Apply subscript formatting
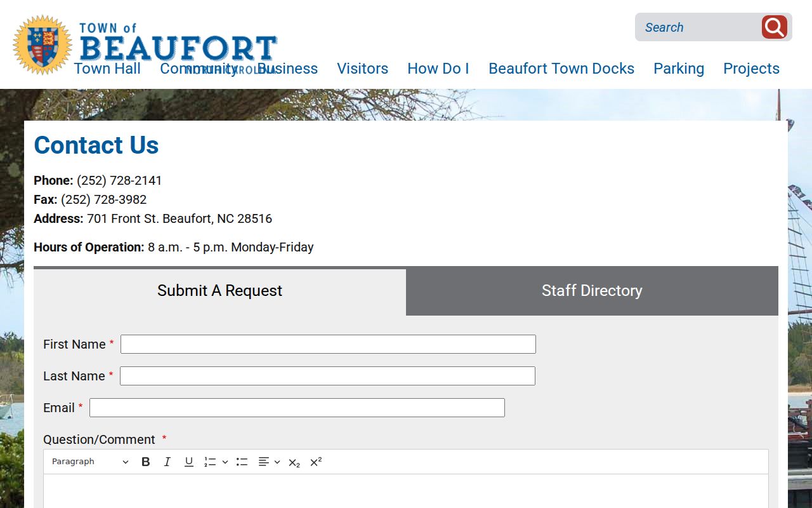Image resolution: width=812 pixels, height=508 pixels. click(294, 462)
